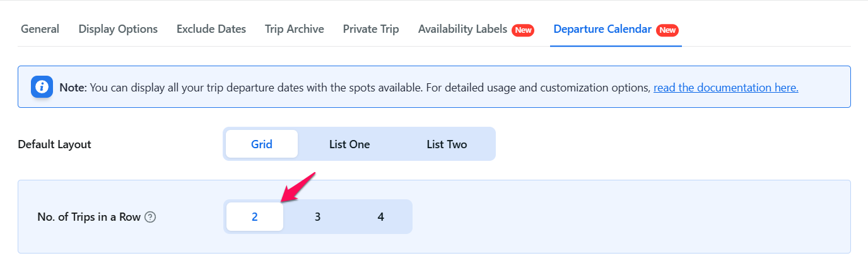Click the New badge on Departure Calendar

click(x=667, y=30)
